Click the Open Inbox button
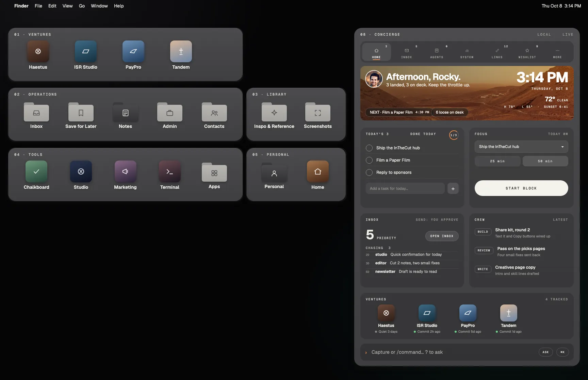588x380 pixels. (x=442, y=236)
